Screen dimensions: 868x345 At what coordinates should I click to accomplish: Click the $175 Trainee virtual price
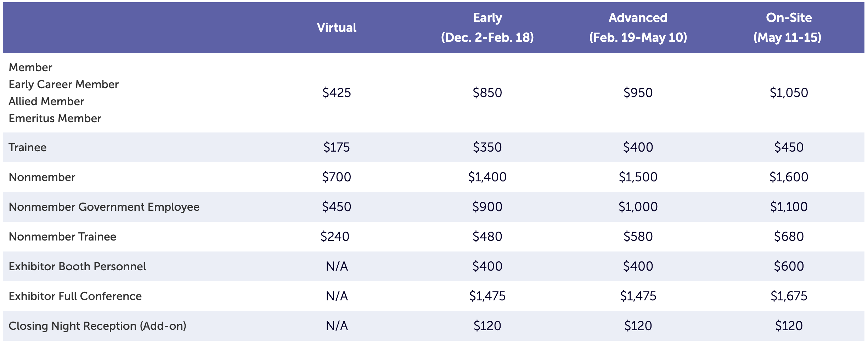[337, 147]
